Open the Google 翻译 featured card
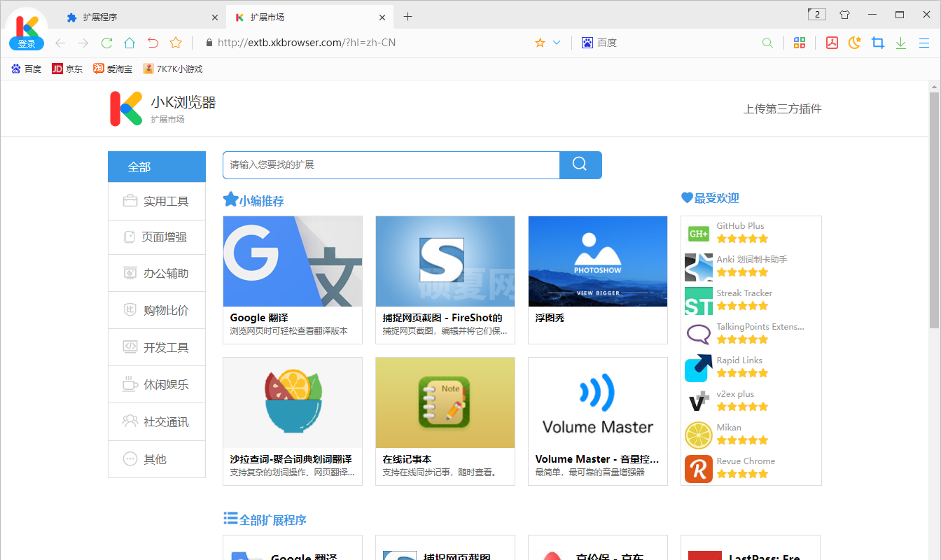The width and height of the screenshot is (941, 560). [x=293, y=280]
